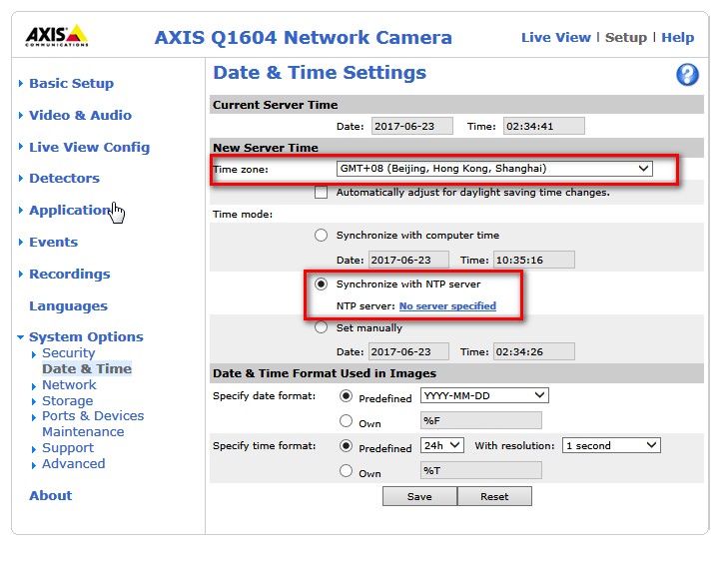Open the With resolution dropdown
Screen dimensions: 728x567
pos(611,446)
